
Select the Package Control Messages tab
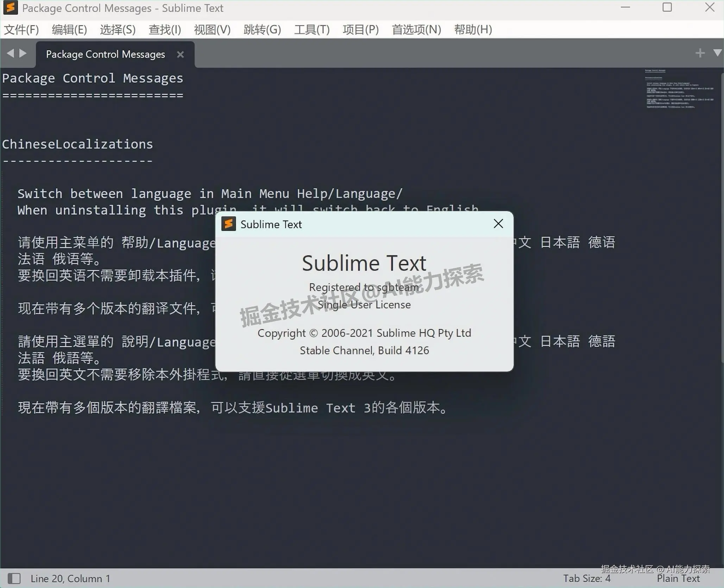click(105, 54)
